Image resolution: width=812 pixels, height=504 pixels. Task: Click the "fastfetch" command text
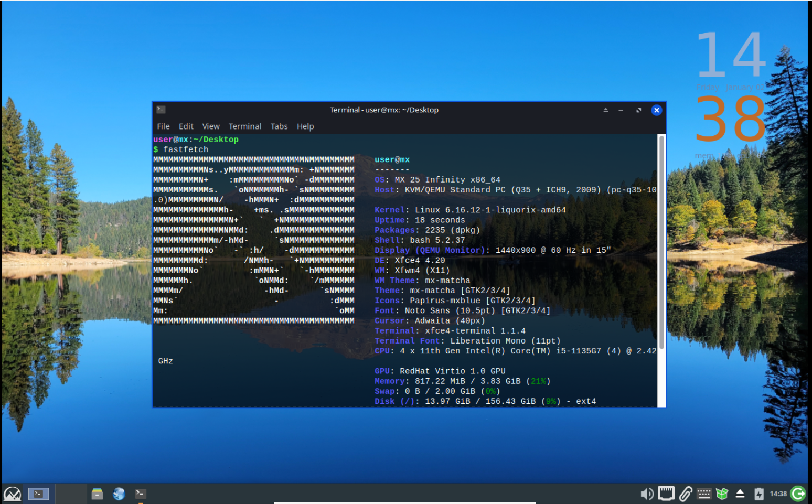pos(186,149)
